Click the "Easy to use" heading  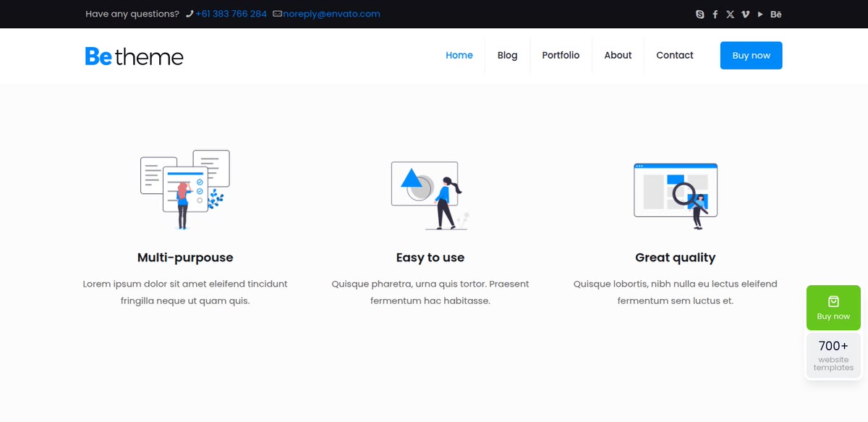click(x=430, y=258)
